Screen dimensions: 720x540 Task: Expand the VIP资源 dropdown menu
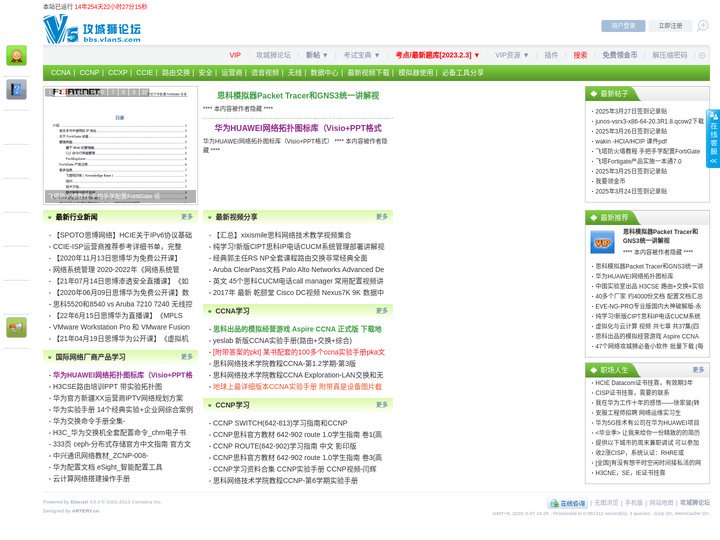[512, 55]
